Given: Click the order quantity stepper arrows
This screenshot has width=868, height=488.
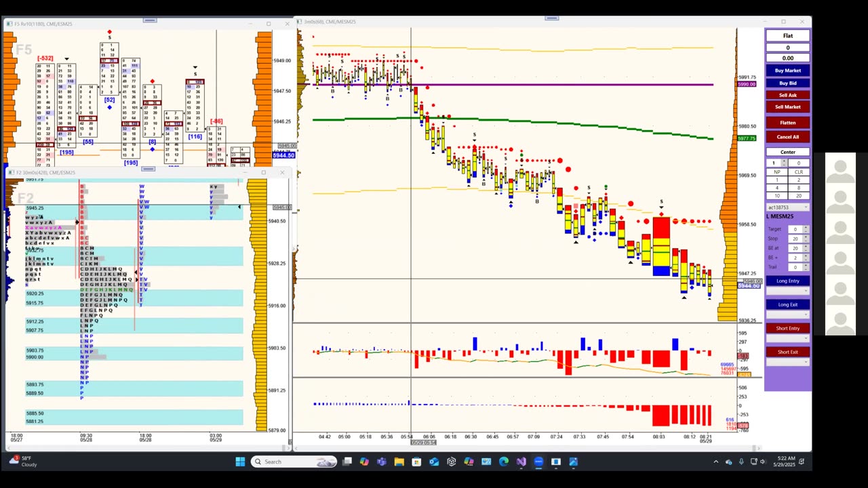Looking at the screenshot, I should pyautogui.click(x=784, y=163).
